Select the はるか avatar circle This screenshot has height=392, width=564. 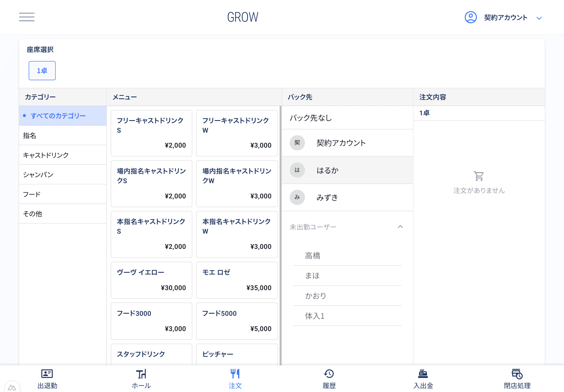click(297, 170)
